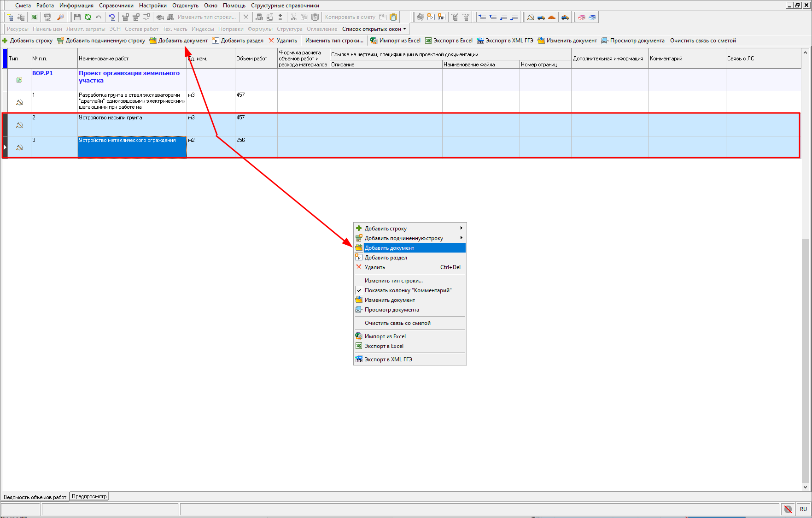Expand 'Добавить строку' submenu arrow in context menu

coord(461,228)
